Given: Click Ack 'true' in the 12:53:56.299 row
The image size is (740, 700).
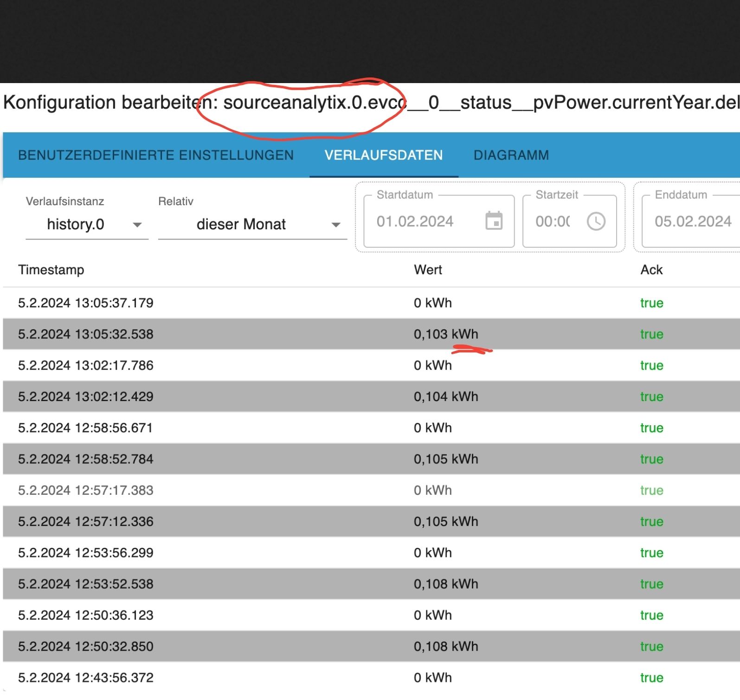Looking at the screenshot, I should point(652,552).
